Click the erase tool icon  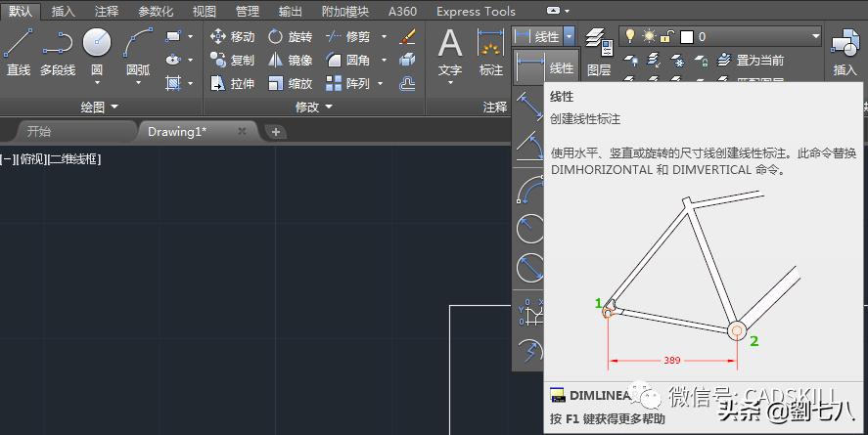(407, 36)
